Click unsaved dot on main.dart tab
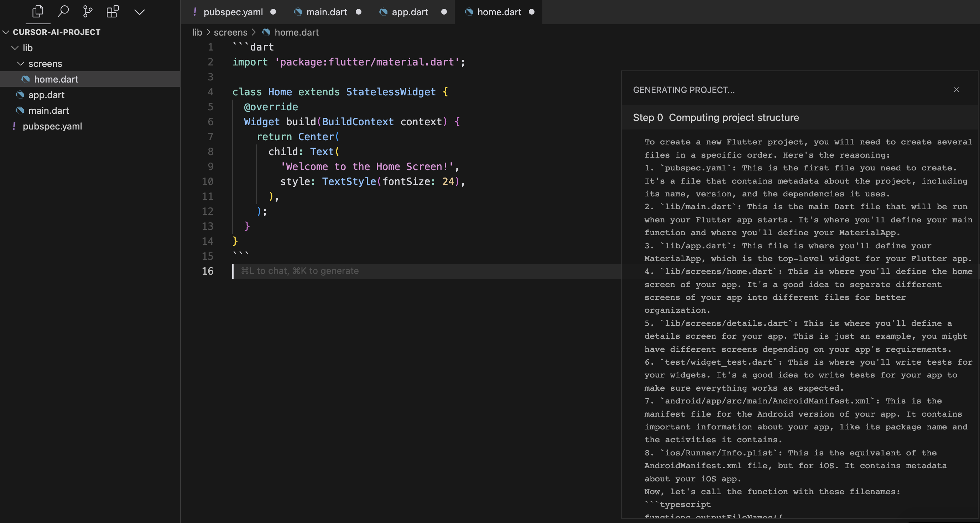 point(358,12)
